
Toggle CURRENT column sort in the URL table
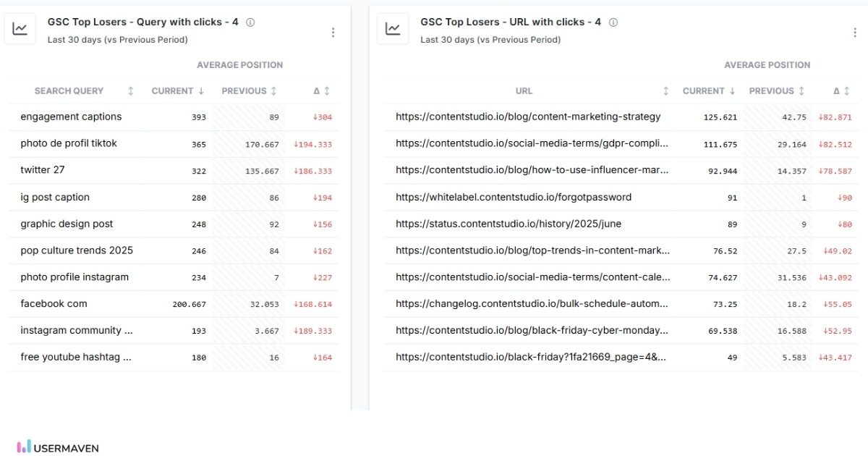coord(732,90)
